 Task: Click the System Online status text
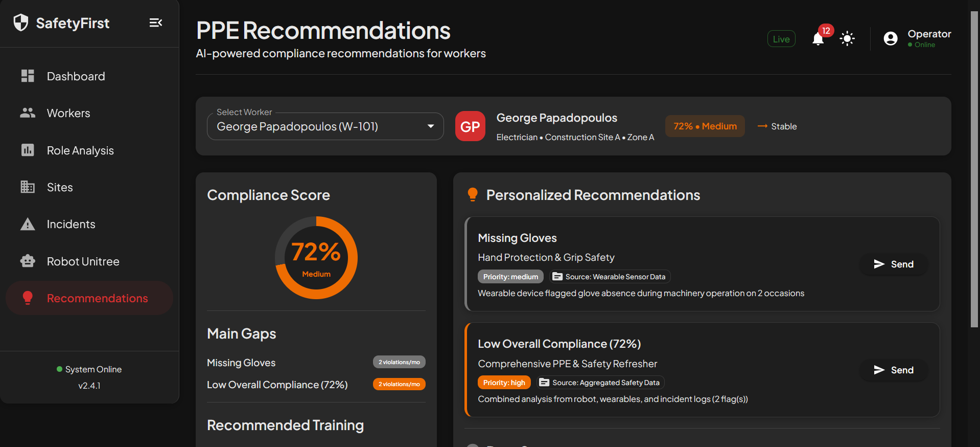click(94, 369)
